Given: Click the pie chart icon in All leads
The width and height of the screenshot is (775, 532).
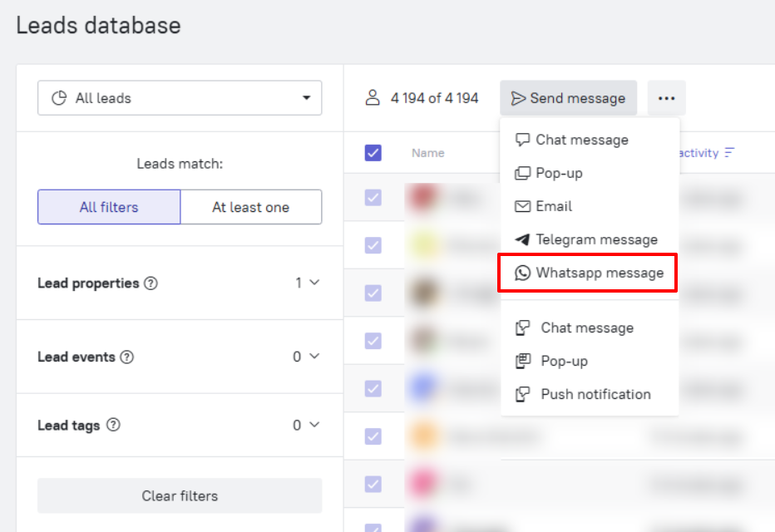Looking at the screenshot, I should 59,98.
